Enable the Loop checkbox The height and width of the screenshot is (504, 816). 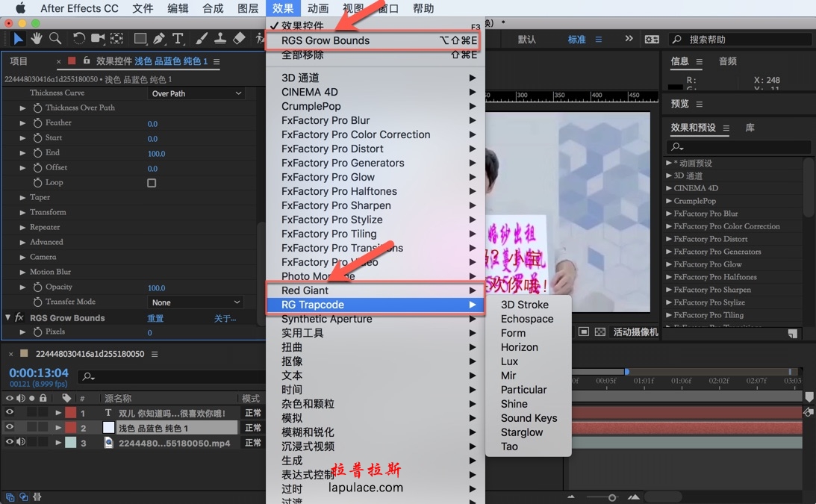[152, 183]
